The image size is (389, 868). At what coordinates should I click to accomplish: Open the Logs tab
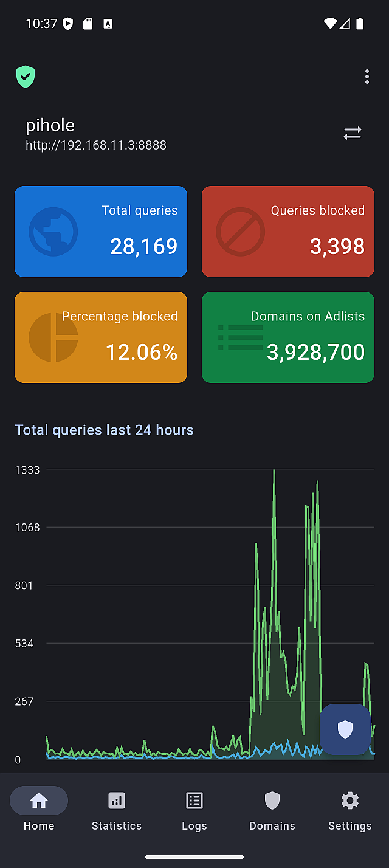coord(194,808)
